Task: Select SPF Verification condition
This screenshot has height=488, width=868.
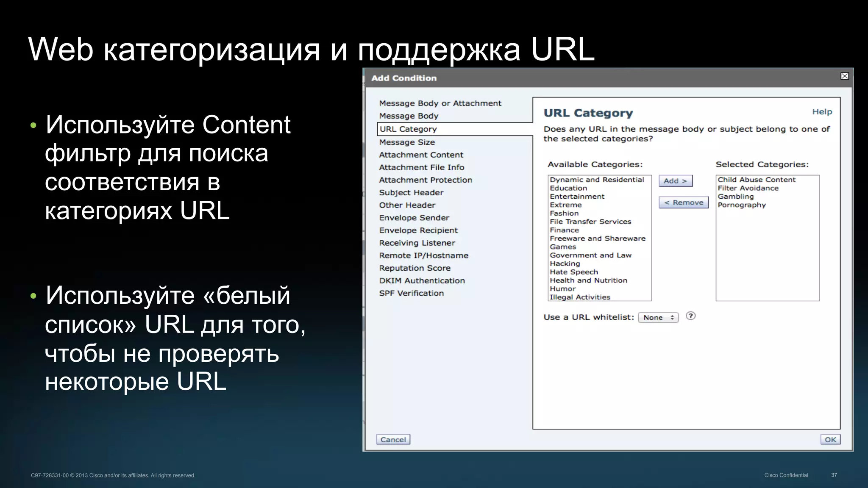Action: [x=411, y=293]
